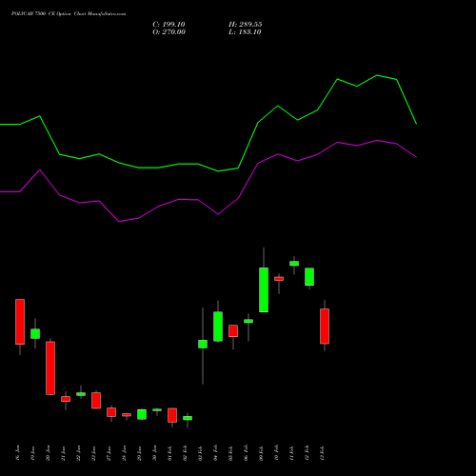Click the 09 Feb date label

261,453
